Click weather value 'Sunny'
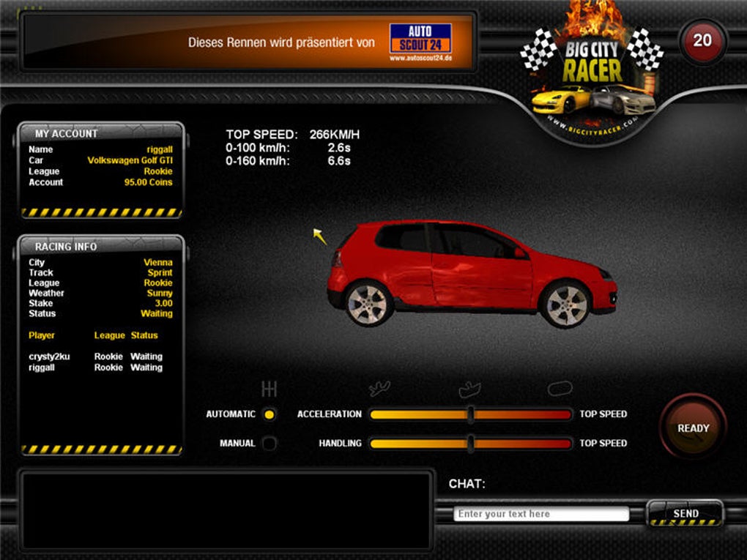 pyautogui.click(x=160, y=294)
